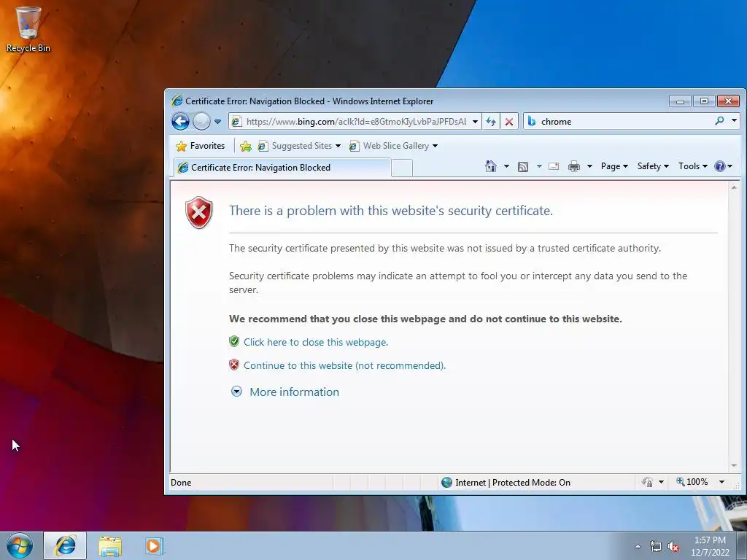
Task: Click the globe icon in status bar
Action: 447,483
